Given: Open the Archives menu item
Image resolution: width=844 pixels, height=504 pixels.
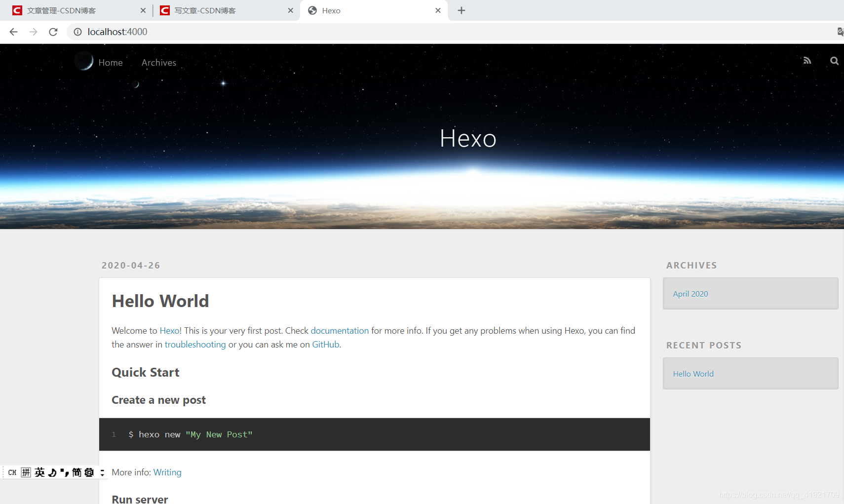Looking at the screenshot, I should [159, 63].
